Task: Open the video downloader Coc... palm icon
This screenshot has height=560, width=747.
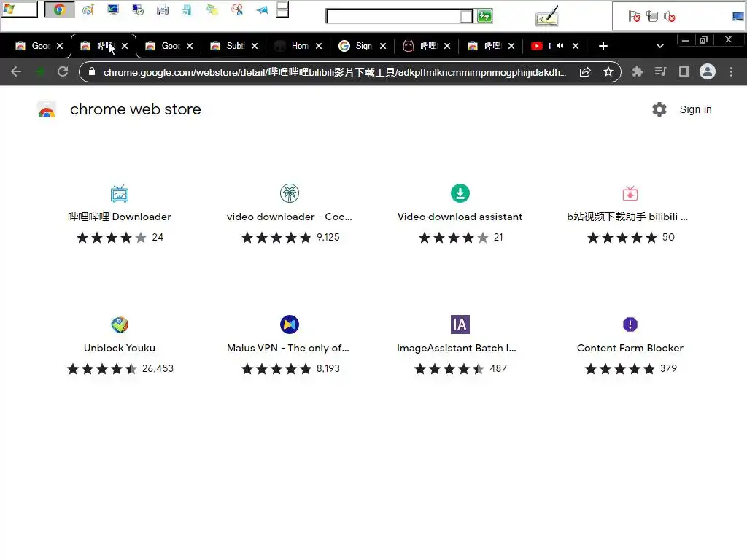Action: 290,193
